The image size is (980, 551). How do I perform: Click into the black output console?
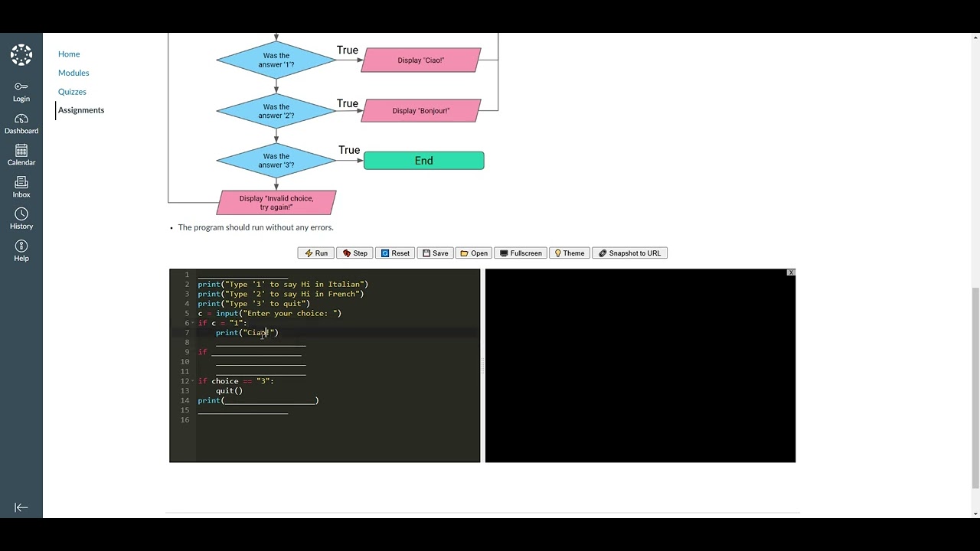pyautogui.click(x=640, y=366)
